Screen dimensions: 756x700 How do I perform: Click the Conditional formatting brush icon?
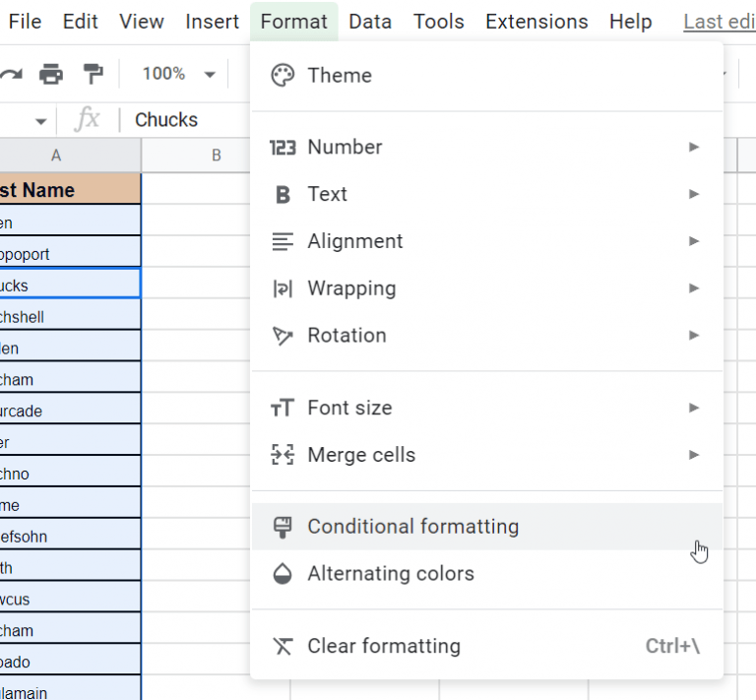[283, 527]
